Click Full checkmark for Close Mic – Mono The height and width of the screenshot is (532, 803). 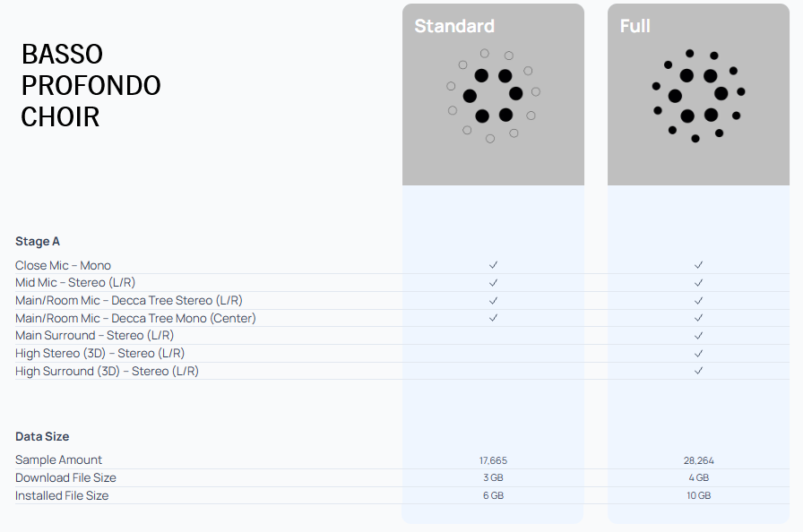point(698,265)
